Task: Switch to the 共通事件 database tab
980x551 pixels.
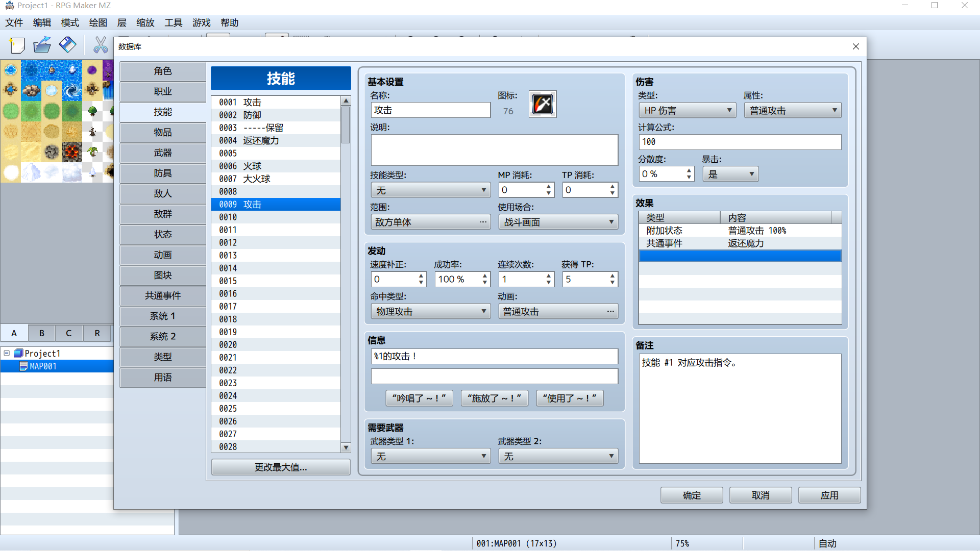Action: pyautogui.click(x=163, y=295)
